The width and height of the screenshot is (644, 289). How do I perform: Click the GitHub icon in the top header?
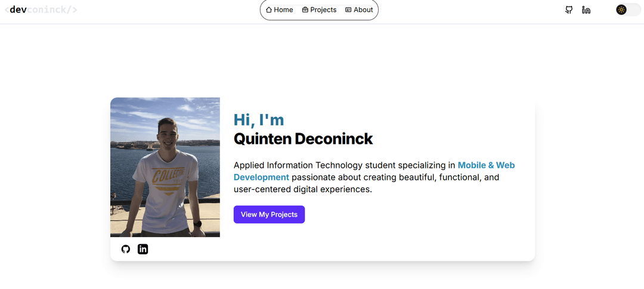569,10
